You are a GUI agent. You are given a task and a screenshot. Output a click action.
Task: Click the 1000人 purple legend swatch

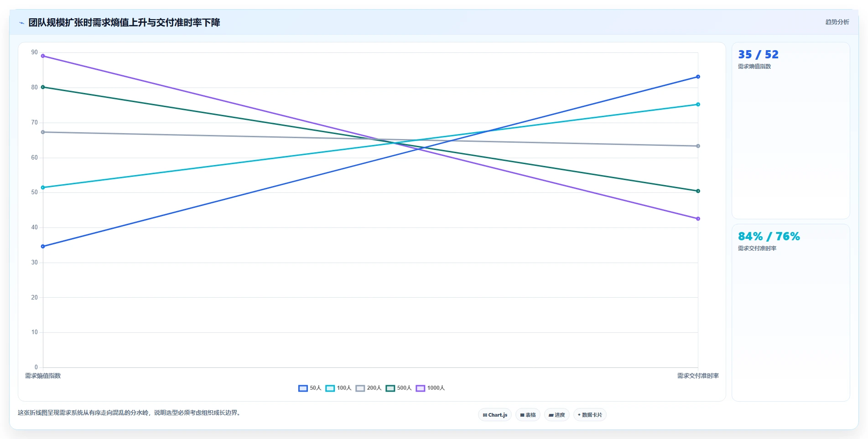pyautogui.click(x=421, y=388)
